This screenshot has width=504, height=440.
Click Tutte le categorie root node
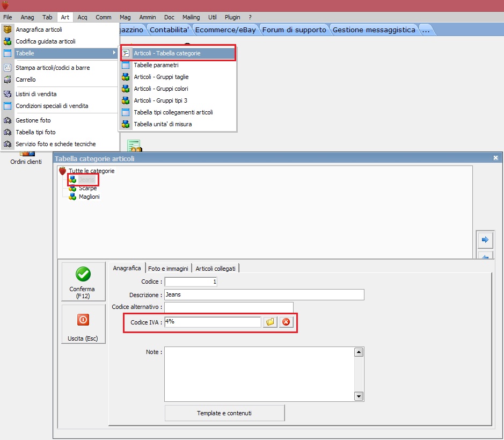(x=91, y=171)
